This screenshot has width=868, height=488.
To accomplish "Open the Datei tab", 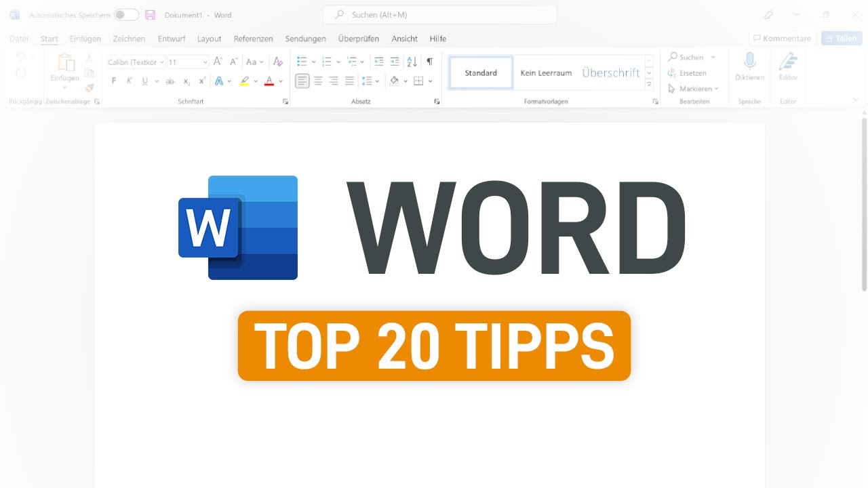I will coord(19,39).
